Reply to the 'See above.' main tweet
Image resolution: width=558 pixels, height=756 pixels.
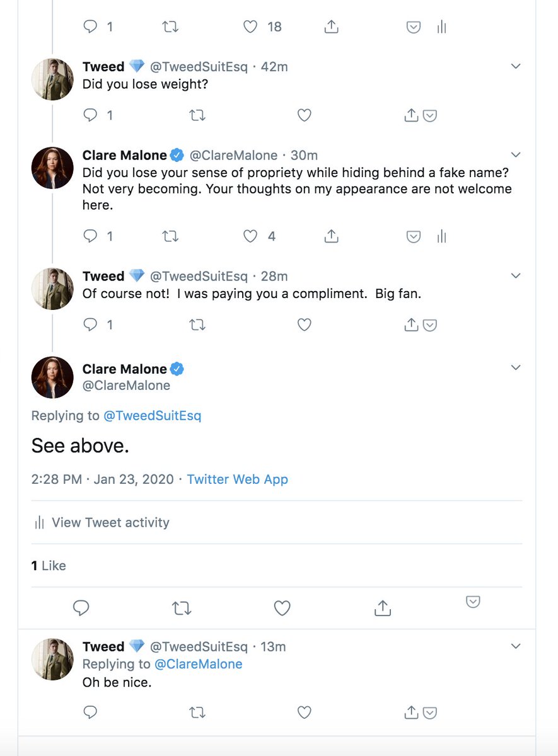click(81, 608)
